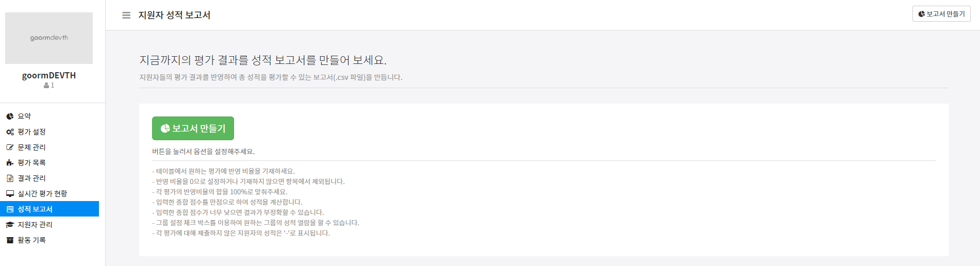Click the monitor icon beside 실시간 평가 현황
This screenshot has width=980, height=266.
pyautogui.click(x=10, y=194)
